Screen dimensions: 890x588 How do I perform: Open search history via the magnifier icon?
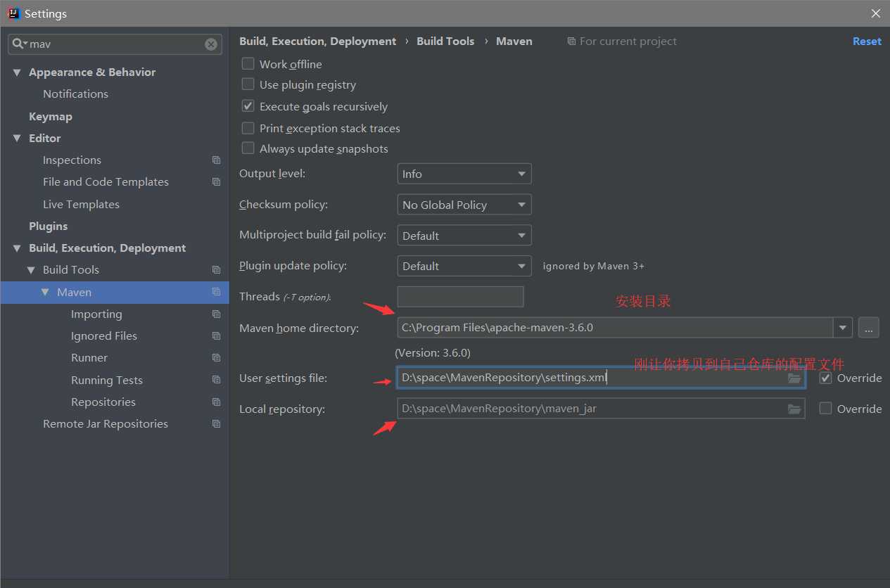tap(20, 44)
